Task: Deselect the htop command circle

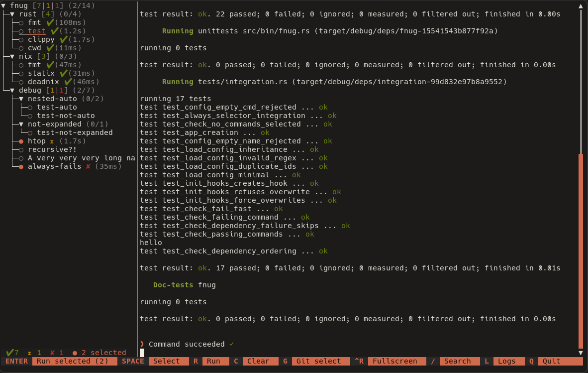Action: point(21,141)
